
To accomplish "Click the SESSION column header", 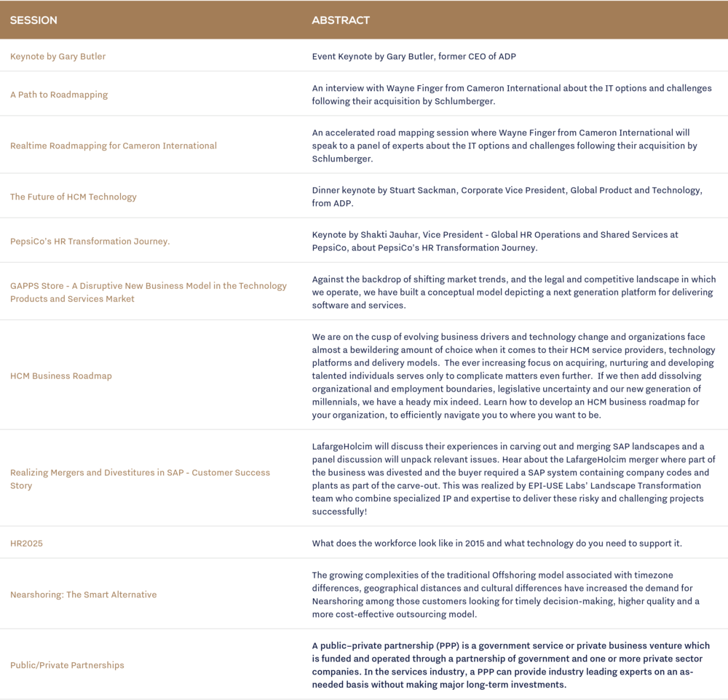I will point(31,21).
